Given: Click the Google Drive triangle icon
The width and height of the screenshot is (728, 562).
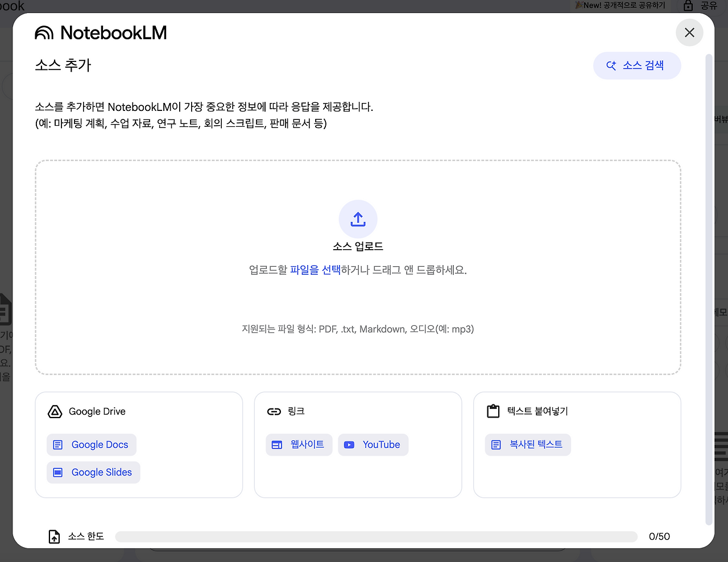Looking at the screenshot, I should pyautogui.click(x=55, y=411).
